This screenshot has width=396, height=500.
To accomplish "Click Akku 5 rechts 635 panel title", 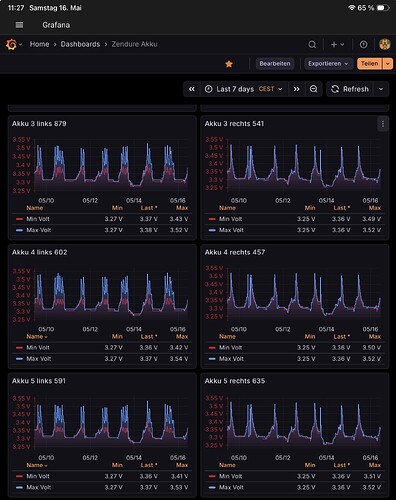I will click(235, 381).
